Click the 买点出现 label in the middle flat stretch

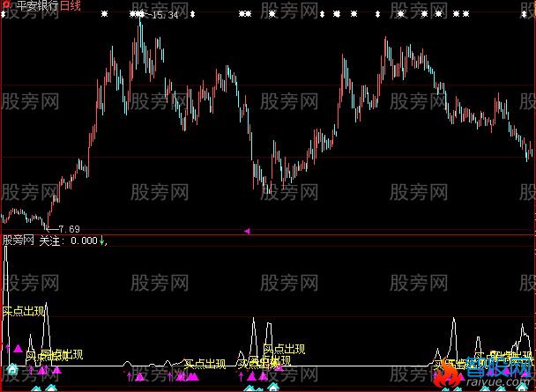point(205,364)
